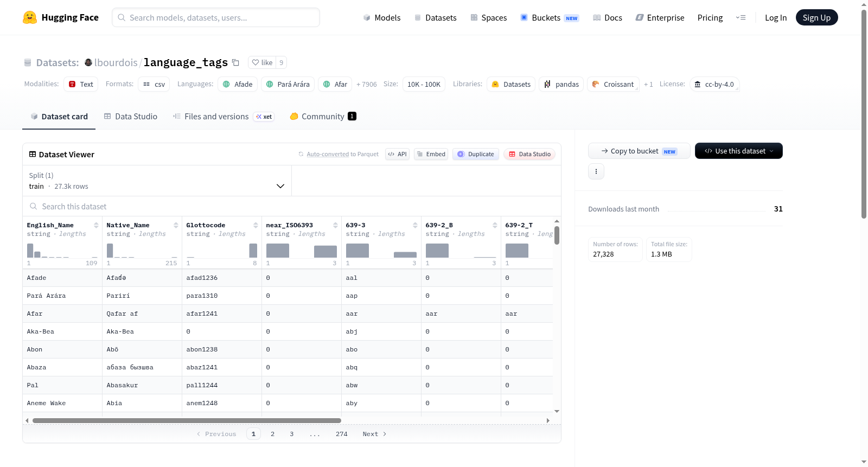Click the API code button

(x=397, y=154)
